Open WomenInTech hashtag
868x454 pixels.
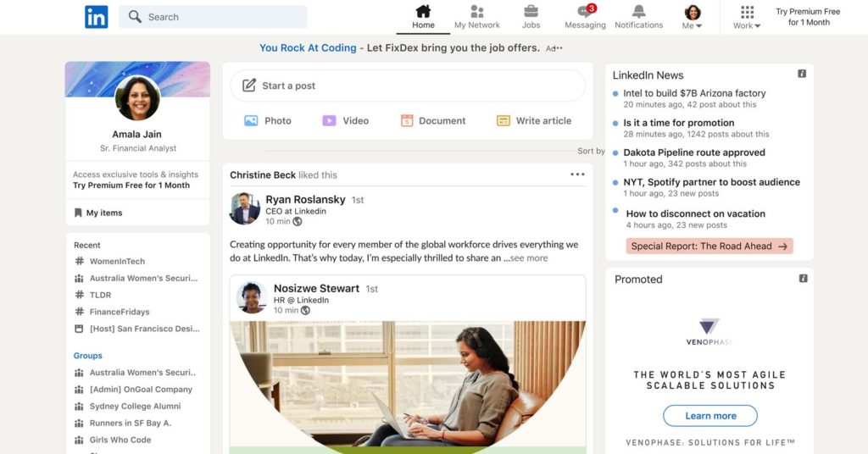[x=109, y=261]
